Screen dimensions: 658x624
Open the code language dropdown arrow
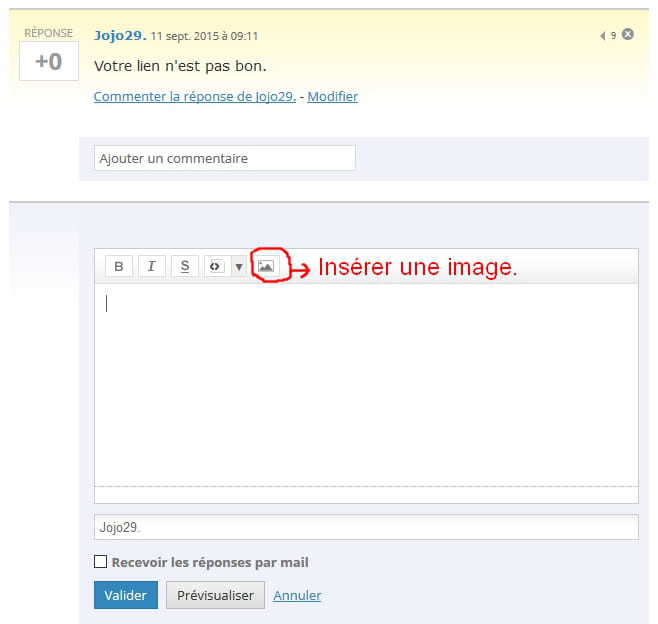click(x=239, y=266)
